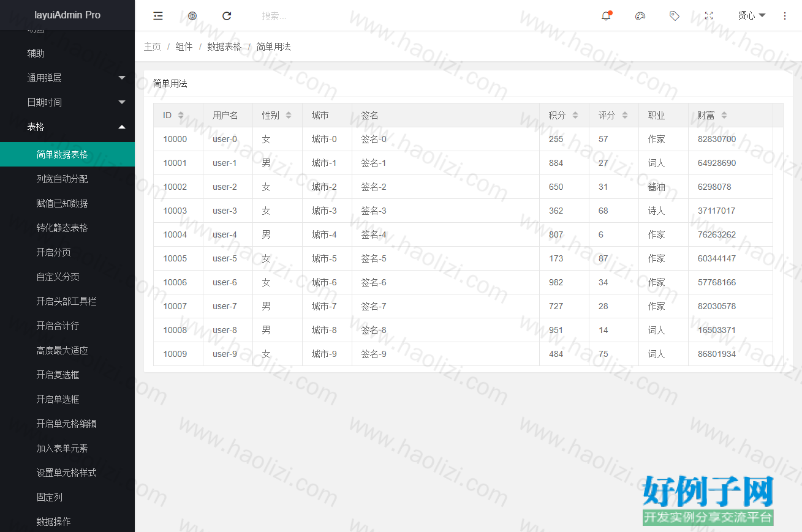The height and width of the screenshot is (532, 802).
Task: Sort table by 评分 column arrows
Action: pos(625,115)
